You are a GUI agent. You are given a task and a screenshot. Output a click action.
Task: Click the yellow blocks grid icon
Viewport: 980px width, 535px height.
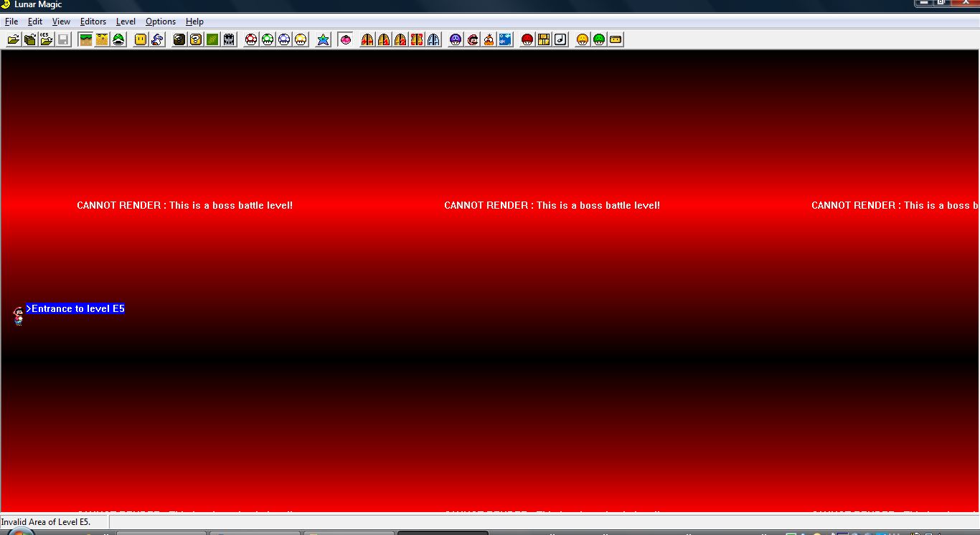[544, 39]
